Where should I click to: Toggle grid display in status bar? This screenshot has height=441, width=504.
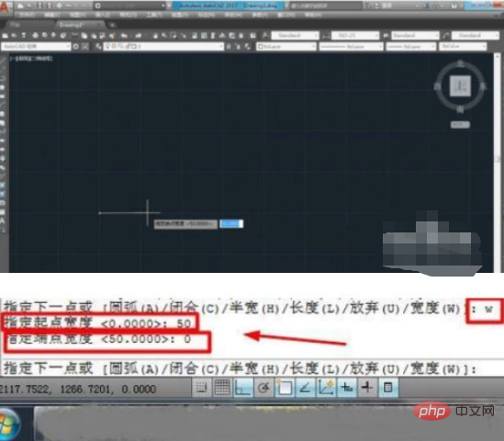(x=222, y=388)
